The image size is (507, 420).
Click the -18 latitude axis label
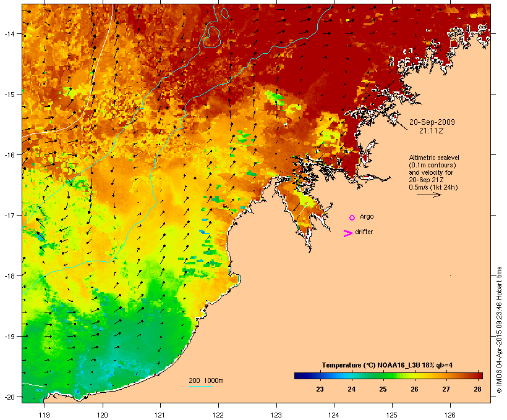coord(9,276)
